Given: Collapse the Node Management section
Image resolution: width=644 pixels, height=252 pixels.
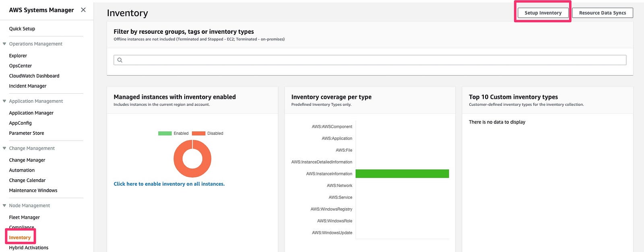Looking at the screenshot, I should point(4,205).
